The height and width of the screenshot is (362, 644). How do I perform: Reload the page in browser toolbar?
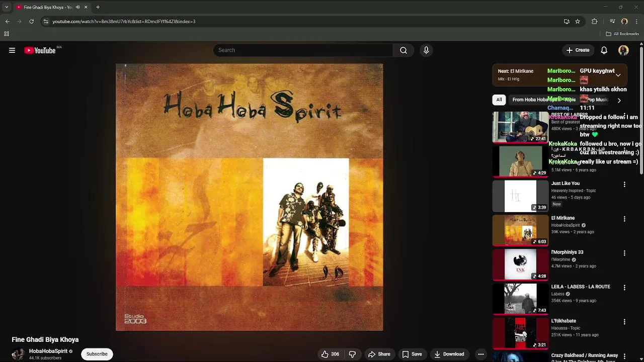pyautogui.click(x=31, y=21)
